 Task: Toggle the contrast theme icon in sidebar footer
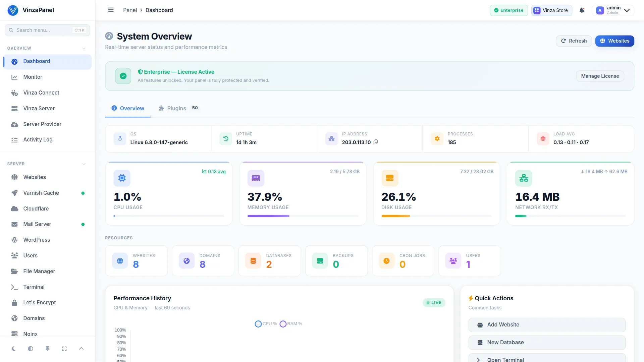coord(31,349)
